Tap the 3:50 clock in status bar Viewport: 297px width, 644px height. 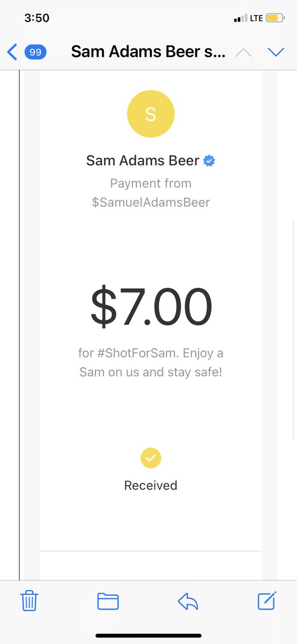tap(37, 18)
